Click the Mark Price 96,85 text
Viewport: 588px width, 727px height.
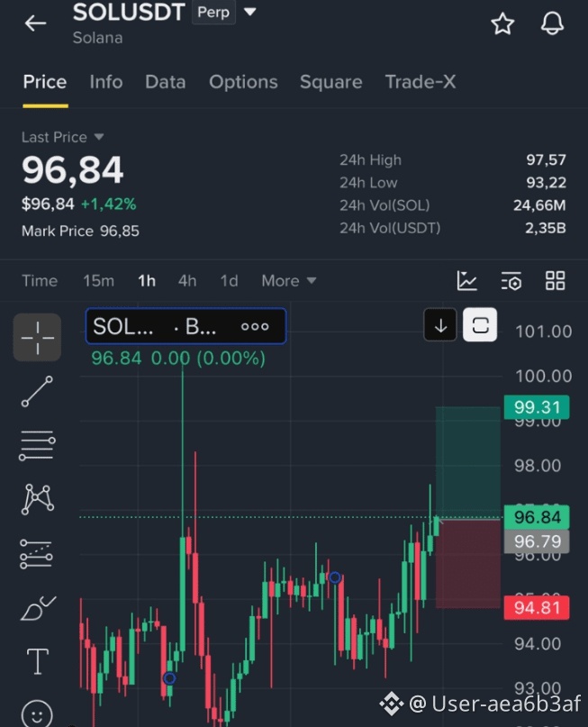[x=80, y=231]
